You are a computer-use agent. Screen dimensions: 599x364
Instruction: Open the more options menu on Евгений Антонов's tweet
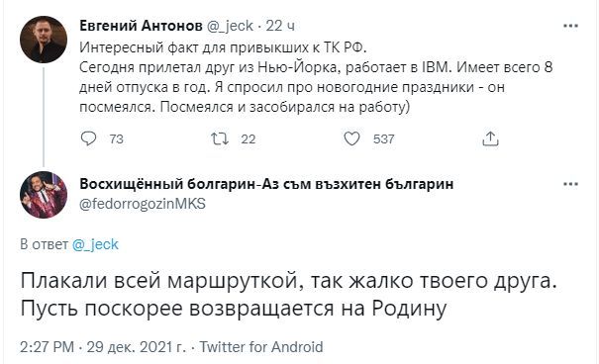pyautogui.click(x=570, y=26)
